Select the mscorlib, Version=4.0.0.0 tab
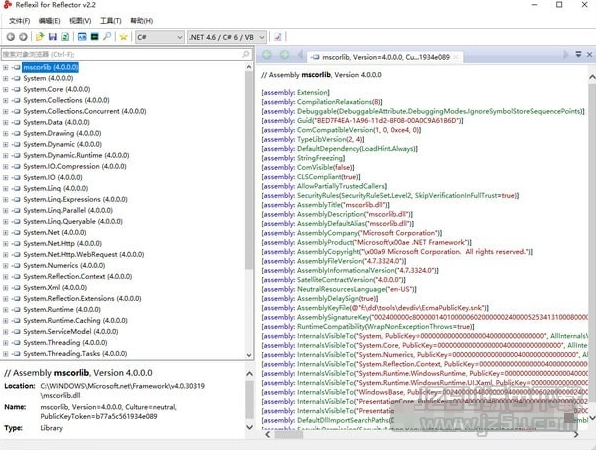The height and width of the screenshot is (450, 596). (x=385, y=57)
